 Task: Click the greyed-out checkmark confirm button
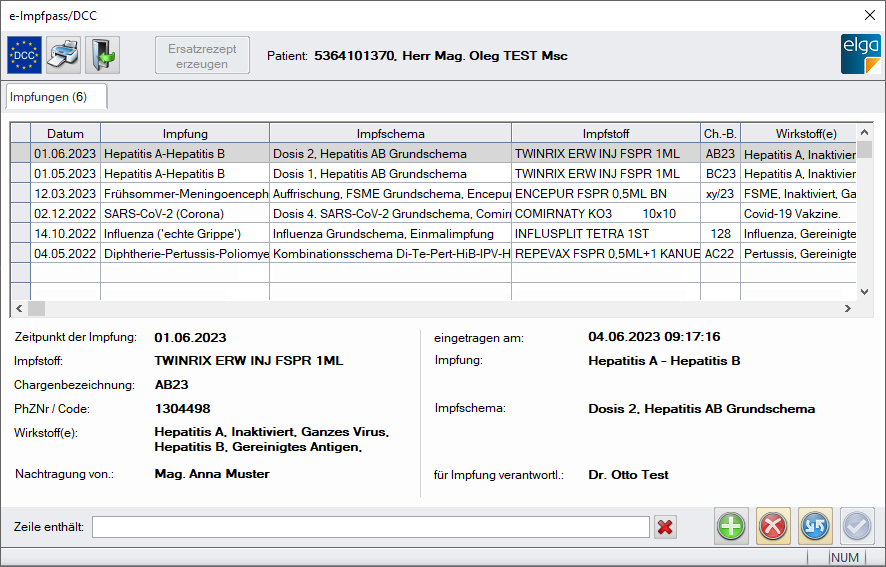(857, 526)
